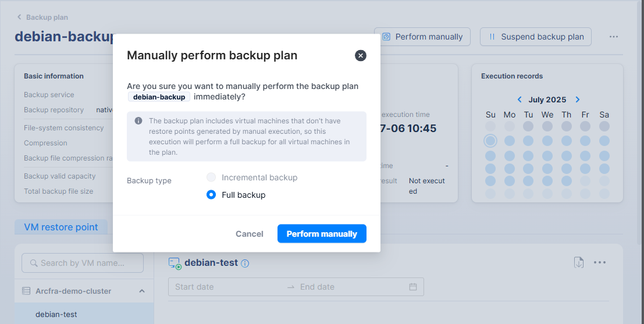Close the manual backup dialog

pos(361,56)
